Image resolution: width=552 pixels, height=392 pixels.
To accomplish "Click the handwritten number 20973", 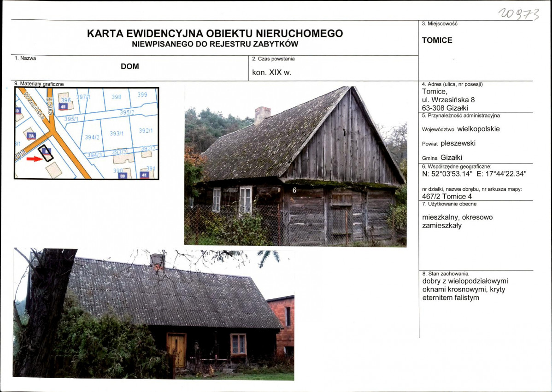I will point(518,14).
